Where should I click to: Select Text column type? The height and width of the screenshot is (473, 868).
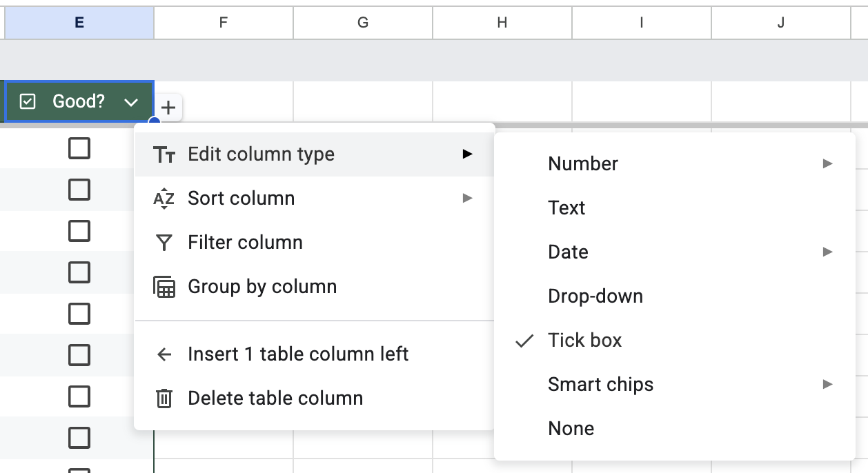[x=566, y=208]
